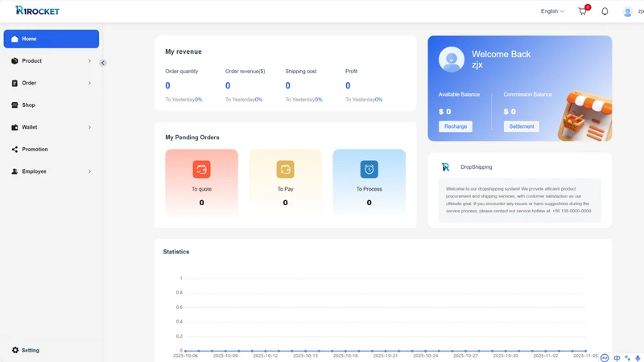The image size is (644, 362).
Task: Click the yellow To Pay wallet icon
Action: click(286, 169)
